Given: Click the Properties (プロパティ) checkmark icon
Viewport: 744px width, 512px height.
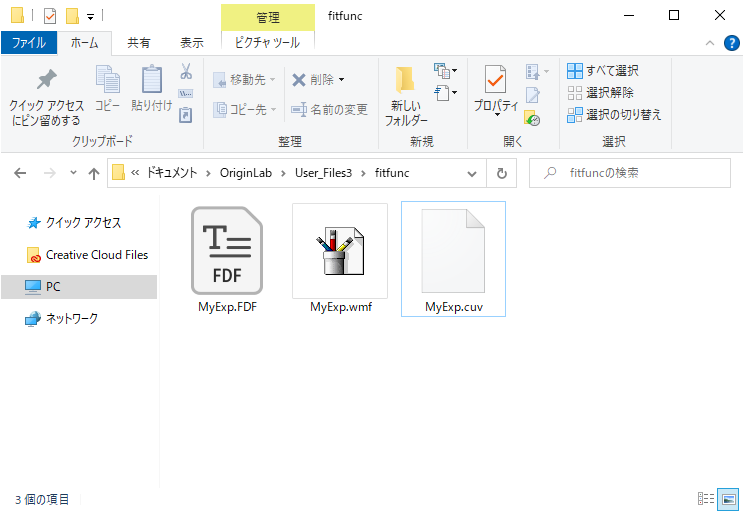Looking at the screenshot, I should pyautogui.click(x=495, y=79).
